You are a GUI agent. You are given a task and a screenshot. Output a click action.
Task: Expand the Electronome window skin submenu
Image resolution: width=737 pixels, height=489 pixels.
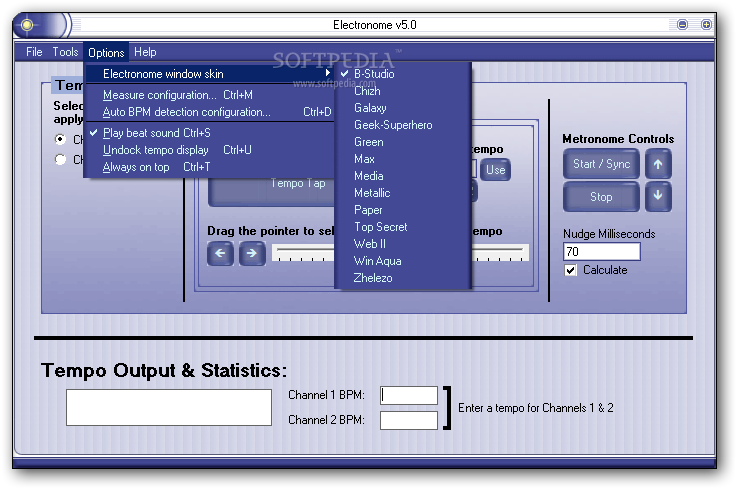click(209, 74)
